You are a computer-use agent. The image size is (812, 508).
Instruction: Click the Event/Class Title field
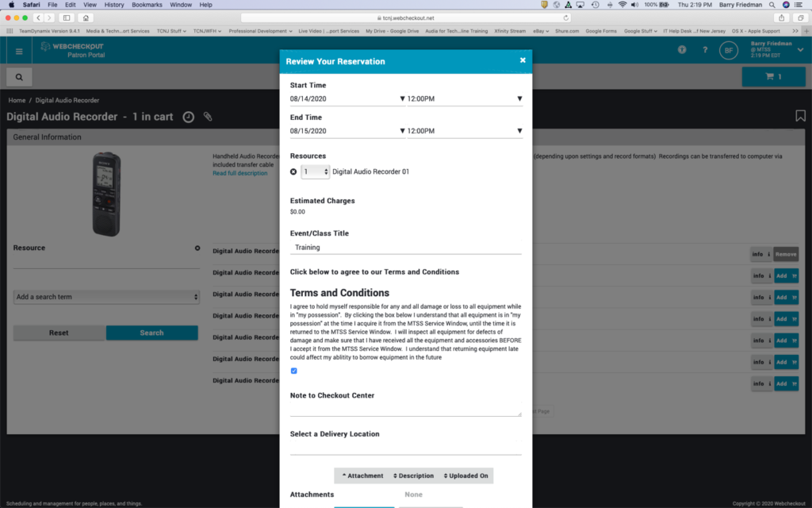[405, 248]
